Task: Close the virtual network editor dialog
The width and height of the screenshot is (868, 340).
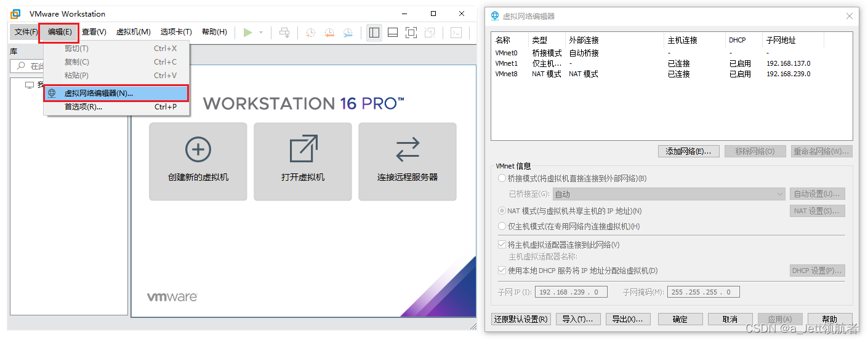Action: coord(850,16)
